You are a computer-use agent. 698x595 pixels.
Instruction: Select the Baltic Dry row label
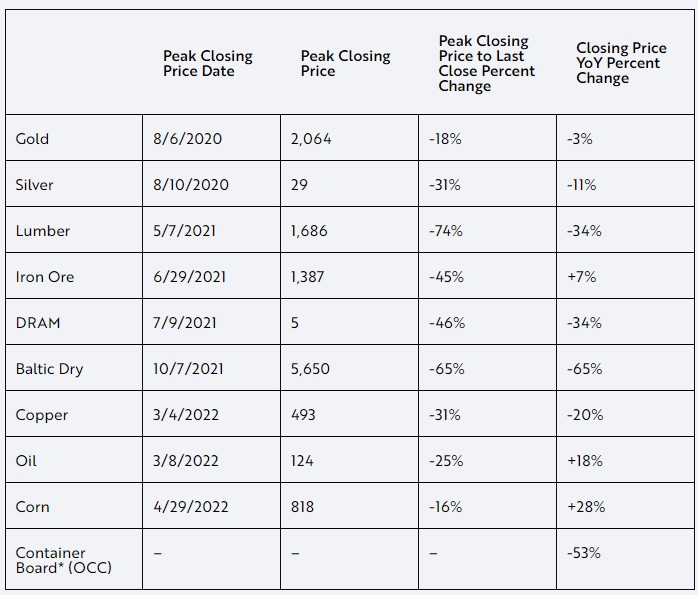[50, 369]
